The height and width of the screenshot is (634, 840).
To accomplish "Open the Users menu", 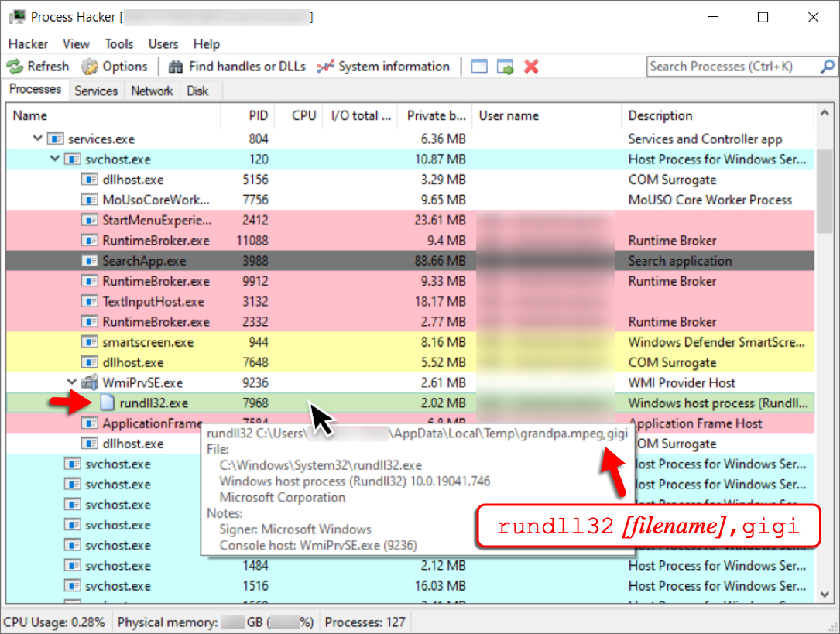I will pos(163,44).
